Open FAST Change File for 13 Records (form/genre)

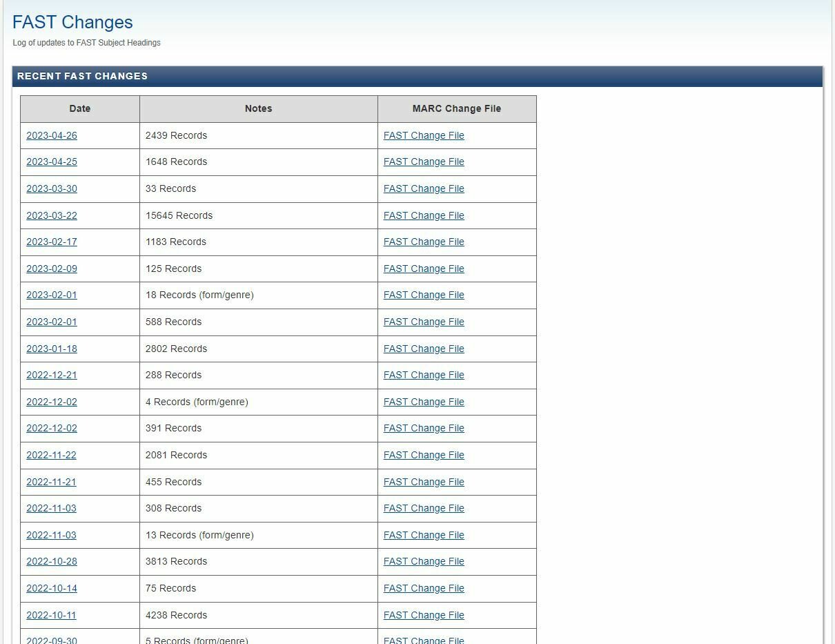(x=424, y=535)
